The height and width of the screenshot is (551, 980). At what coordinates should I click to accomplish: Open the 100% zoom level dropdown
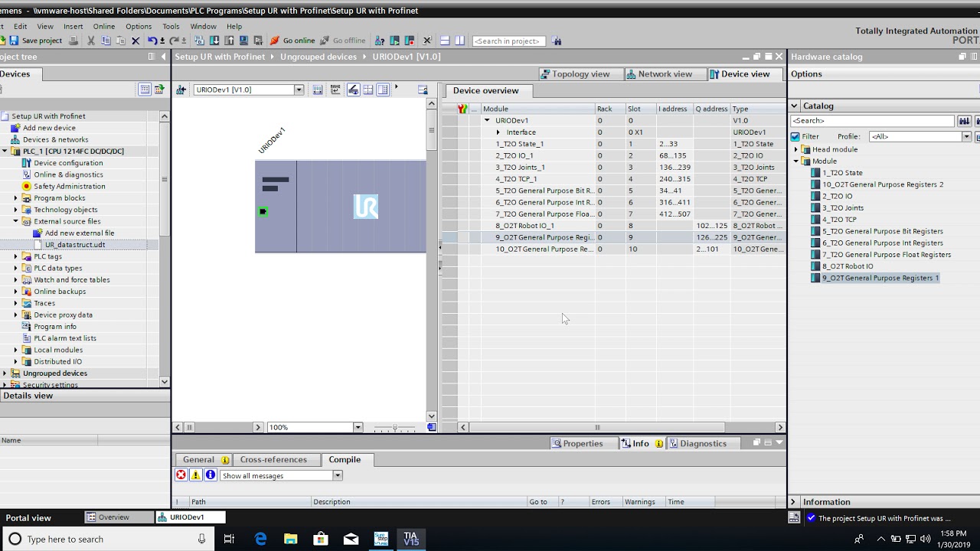358,427
